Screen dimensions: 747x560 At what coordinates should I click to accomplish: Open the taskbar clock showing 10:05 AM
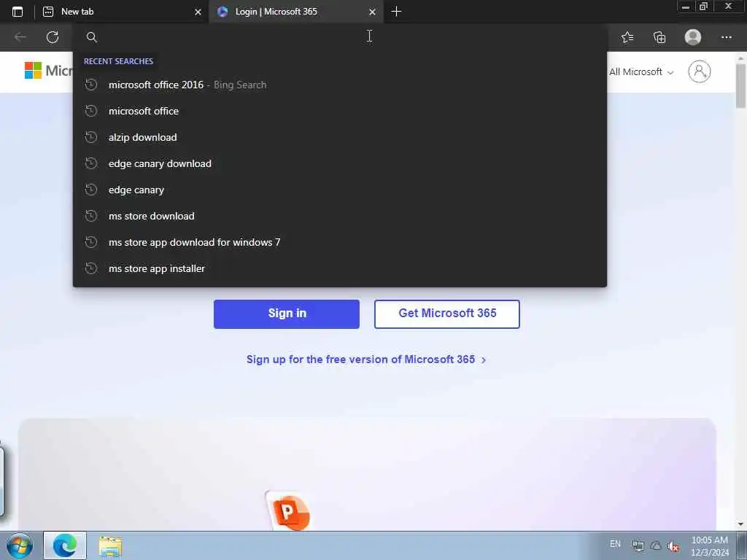click(710, 546)
